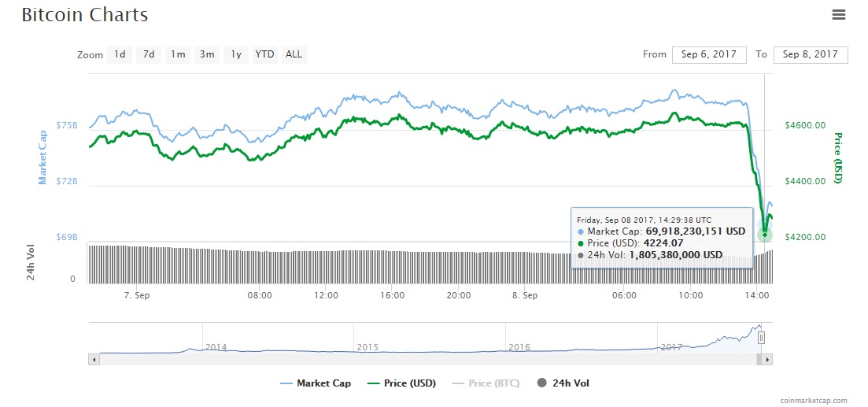Click the 08:00 x-axis label
The width and height of the screenshot is (868, 407).
pos(260,295)
